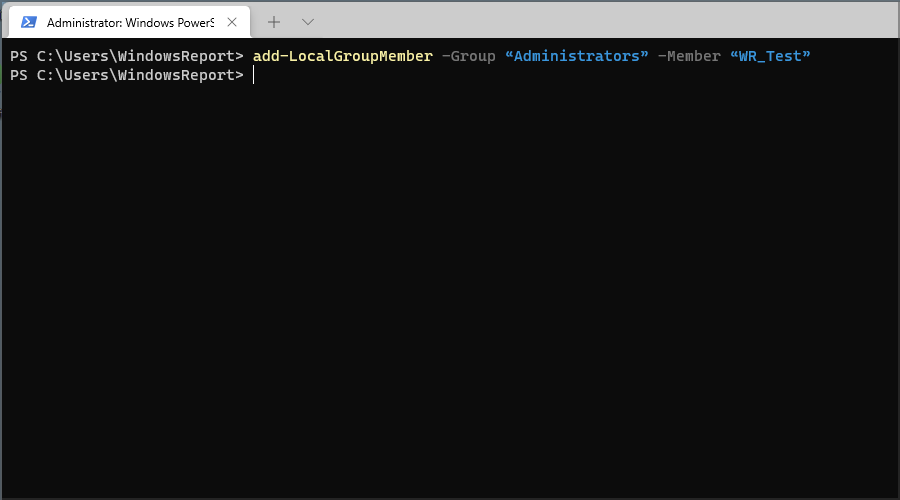The height and width of the screenshot is (500, 900).
Task: Click the empty title bar area
Action: pyautogui.click(x=603, y=22)
